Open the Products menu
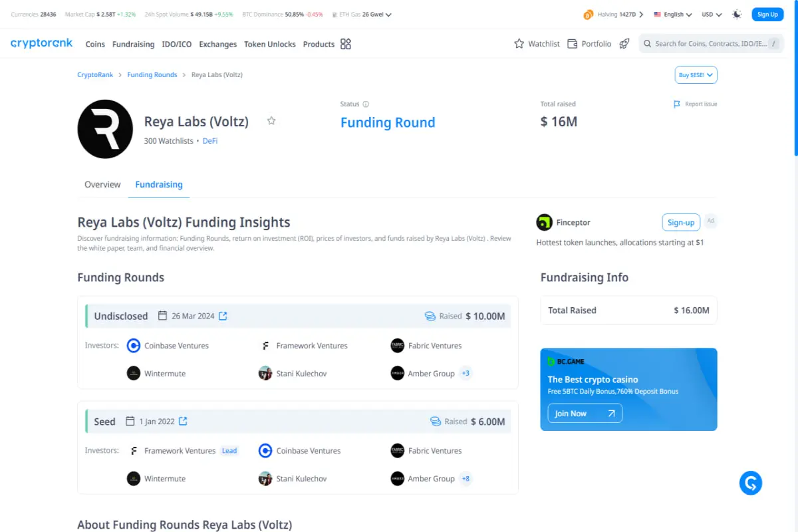 (x=319, y=44)
